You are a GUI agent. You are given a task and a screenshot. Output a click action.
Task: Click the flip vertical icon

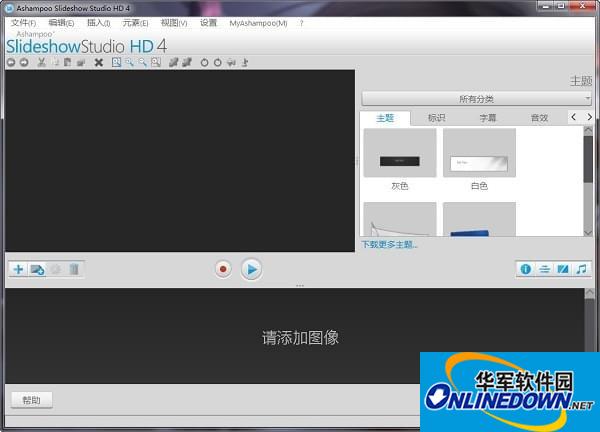245,62
